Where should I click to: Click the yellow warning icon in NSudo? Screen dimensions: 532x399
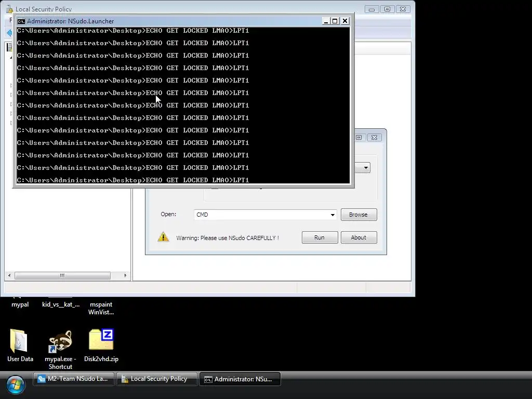click(x=163, y=237)
